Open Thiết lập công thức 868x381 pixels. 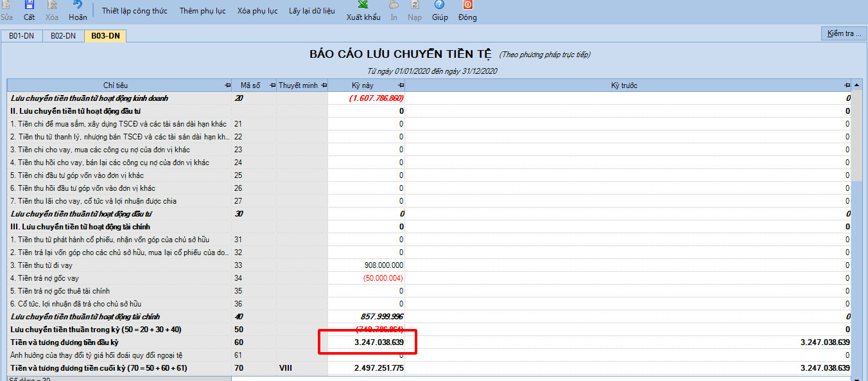coord(134,11)
